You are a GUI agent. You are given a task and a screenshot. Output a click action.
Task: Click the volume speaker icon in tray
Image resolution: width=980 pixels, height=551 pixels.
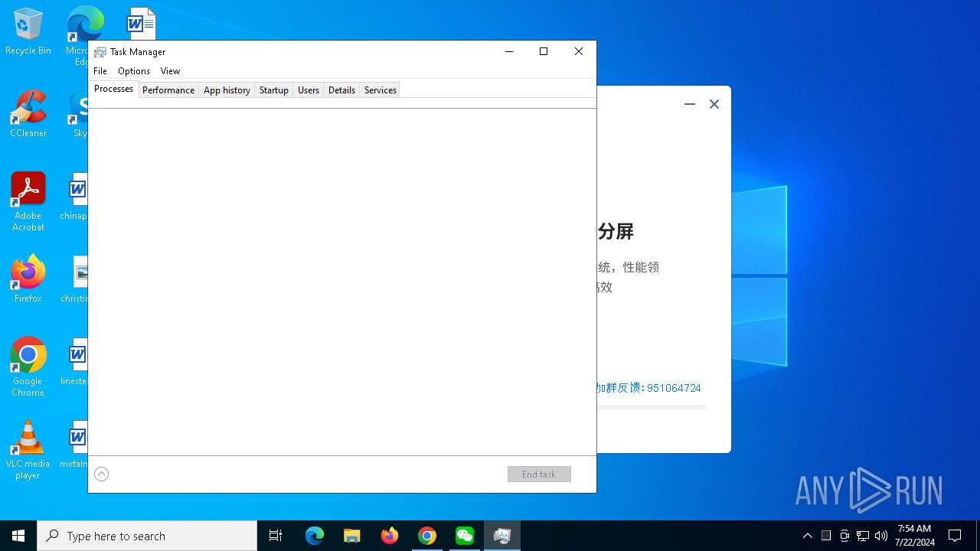[x=881, y=536]
